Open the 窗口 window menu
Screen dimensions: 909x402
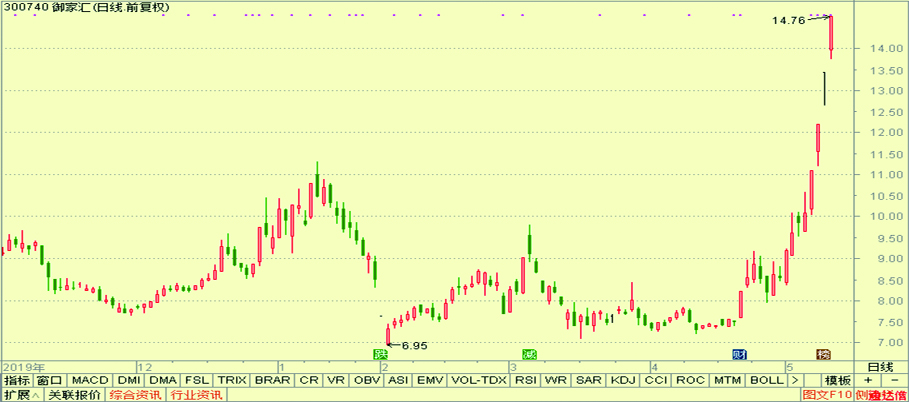coord(49,381)
